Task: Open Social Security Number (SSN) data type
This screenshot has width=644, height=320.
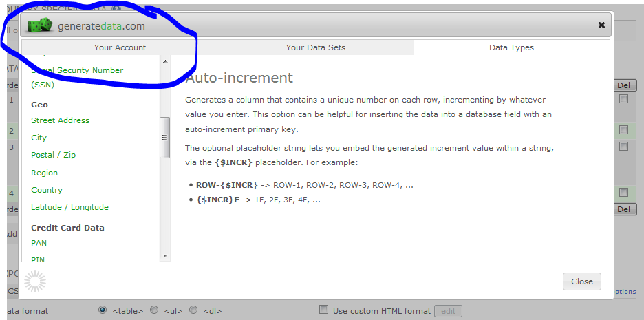Action: [x=77, y=77]
